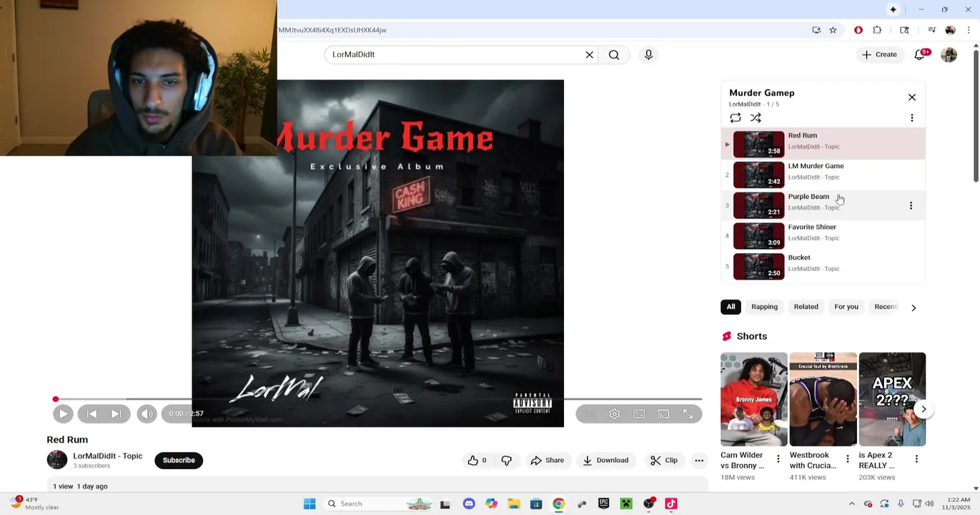Open Purple Beam item options menu

911,206
